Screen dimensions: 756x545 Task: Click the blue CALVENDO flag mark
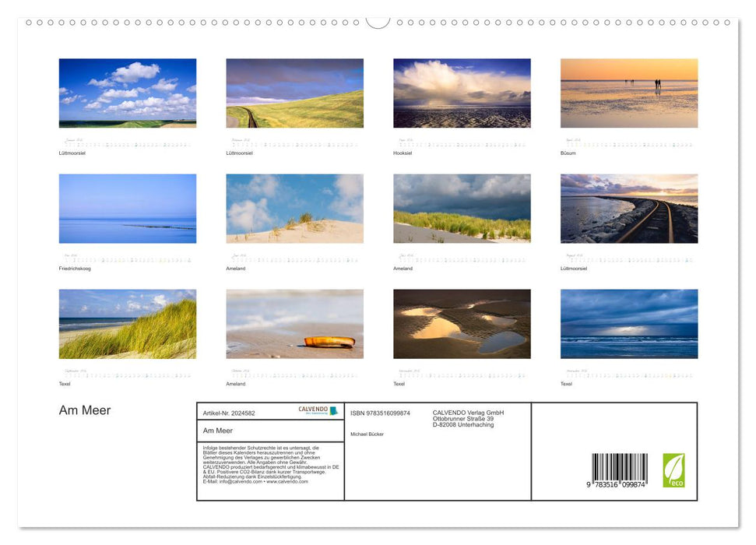coord(333,410)
